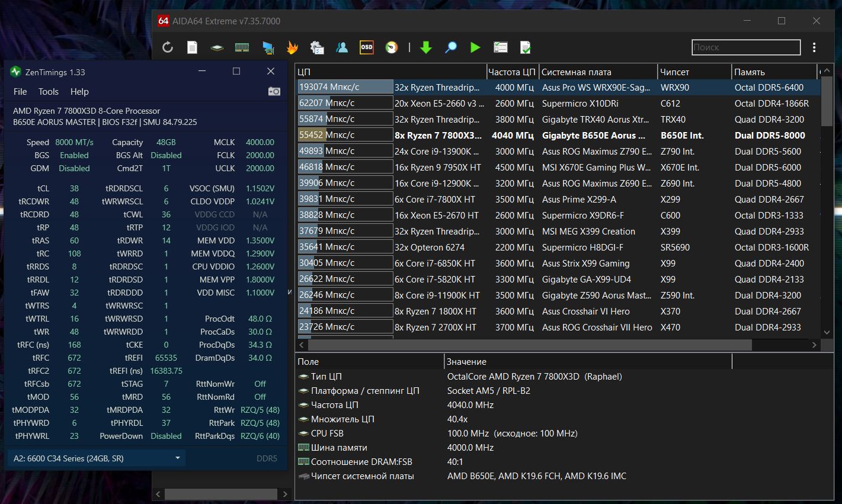Screen dimensions: 842x504
Task: Click the Поле column header in details pane
Action: coord(370,361)
